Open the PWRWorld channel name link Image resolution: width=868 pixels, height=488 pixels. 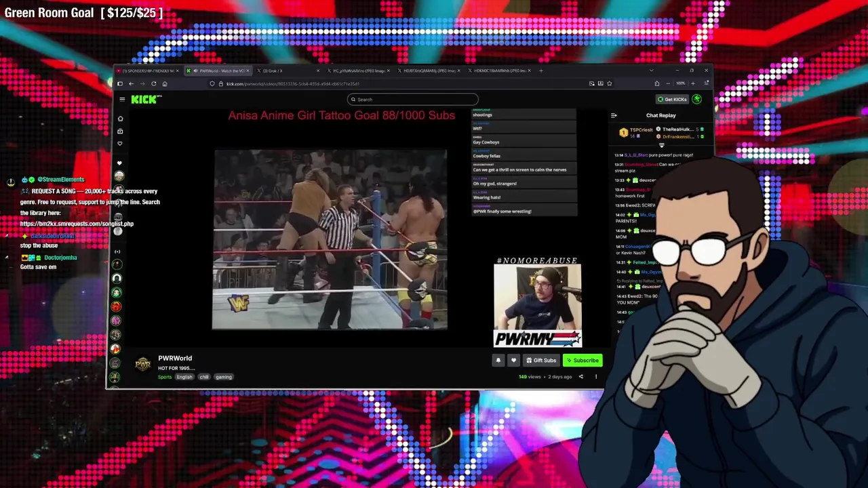175,358
